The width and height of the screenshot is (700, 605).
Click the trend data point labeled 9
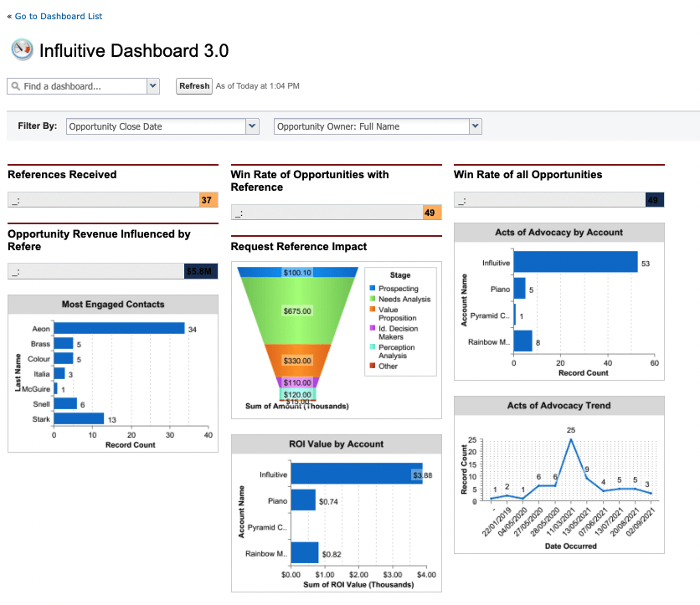click(587, 479)
